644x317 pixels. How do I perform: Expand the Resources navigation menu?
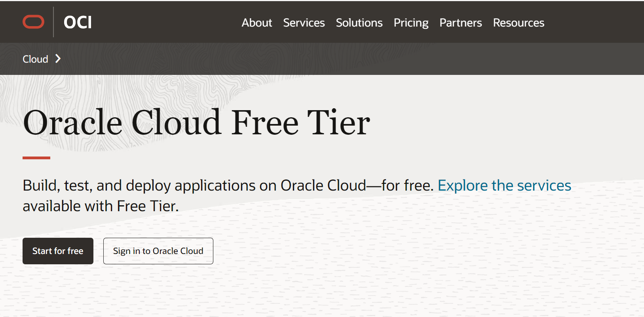519,23
